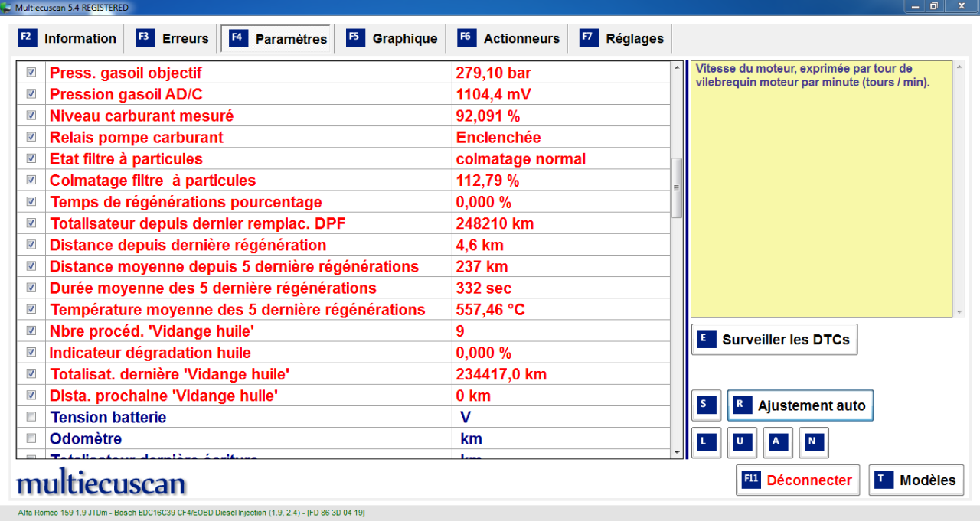Open the Erreurs tab
Image resolution: width=980 pixels, height=521 pixels.
tap(173, 38)
